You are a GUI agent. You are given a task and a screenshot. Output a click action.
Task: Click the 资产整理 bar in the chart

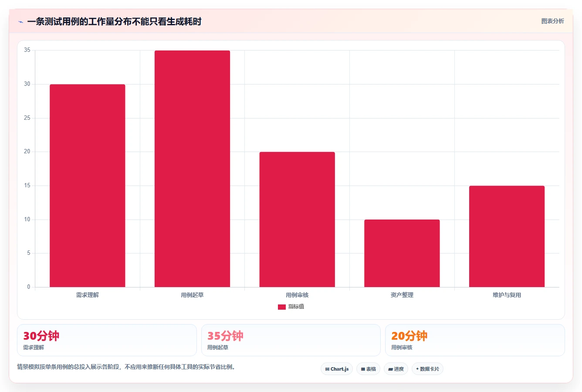coord(402,253)
